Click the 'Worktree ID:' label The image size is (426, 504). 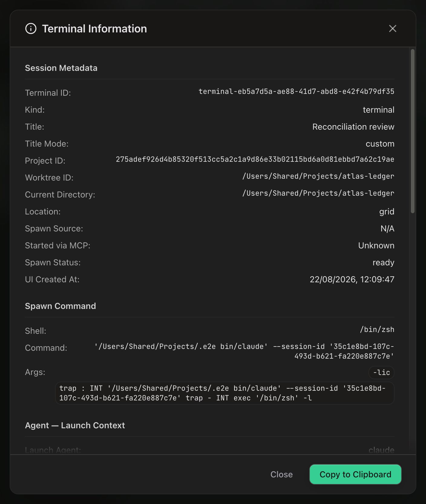coord(49,177)
